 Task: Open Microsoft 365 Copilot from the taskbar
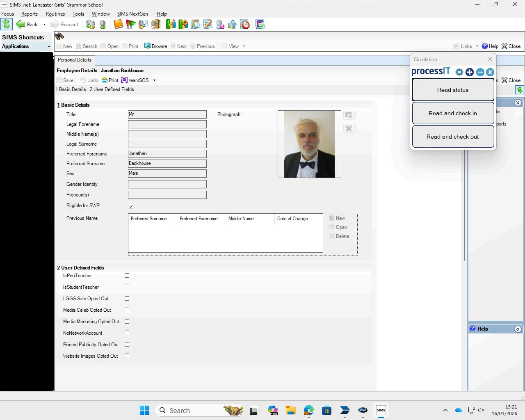(273, 410)
